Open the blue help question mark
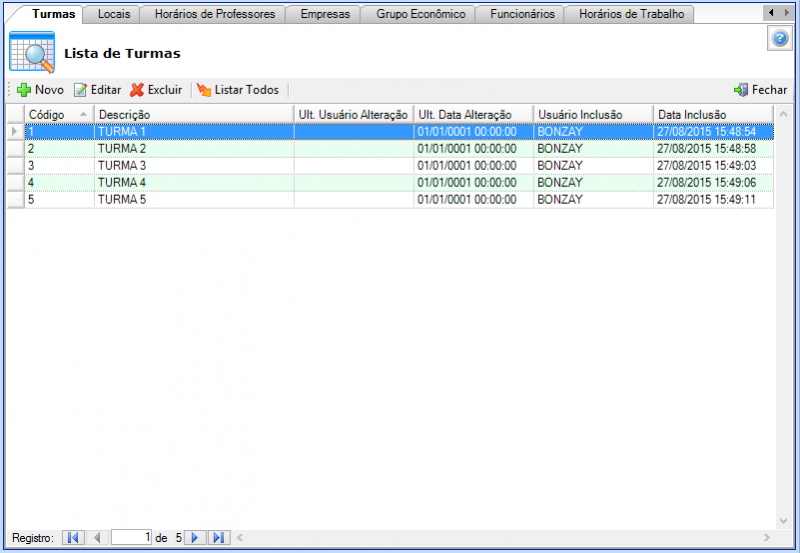800x553 pixels. click(x=781, y=39)
